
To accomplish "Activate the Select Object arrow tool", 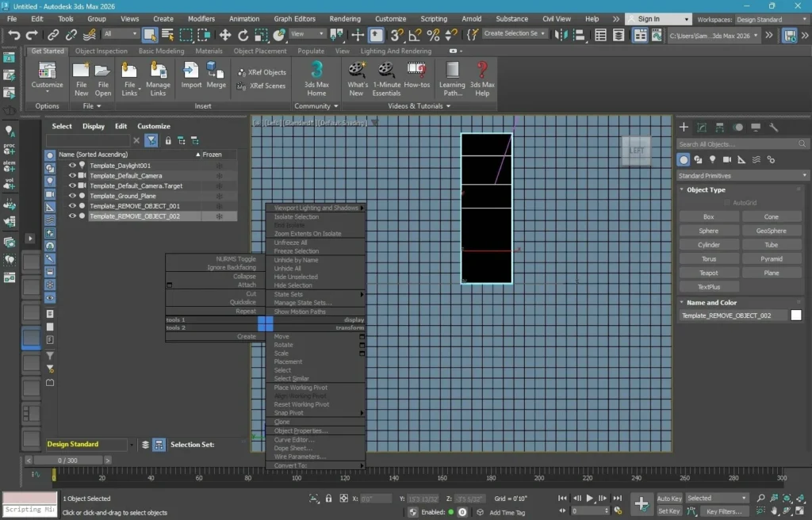I will point(150,35).
